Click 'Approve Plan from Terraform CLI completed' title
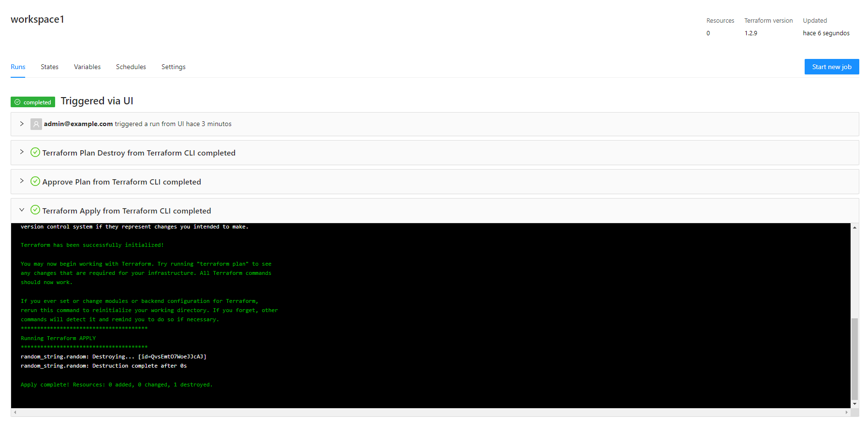This screenshot has height=428, width=868. 121,182
